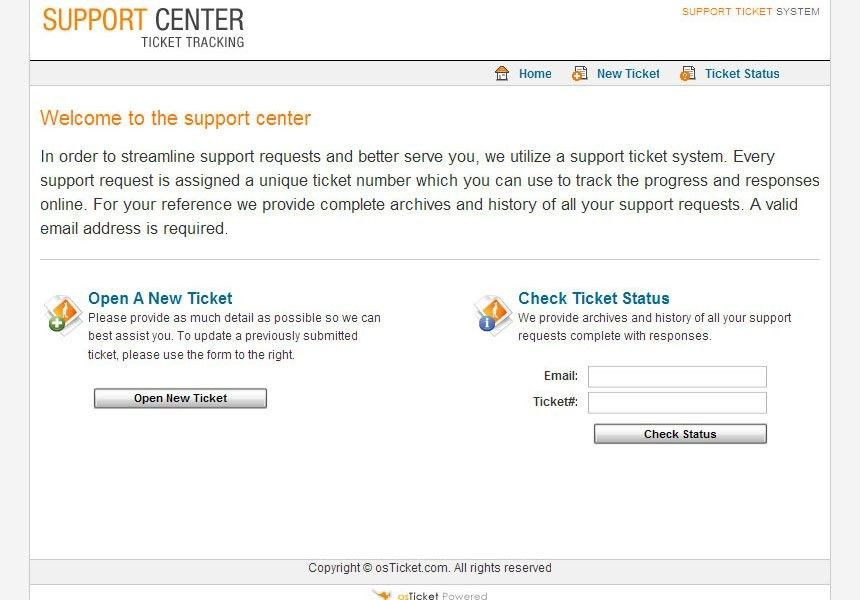Click inside the Email input field
Screen dimensions: 860x600
677,376
